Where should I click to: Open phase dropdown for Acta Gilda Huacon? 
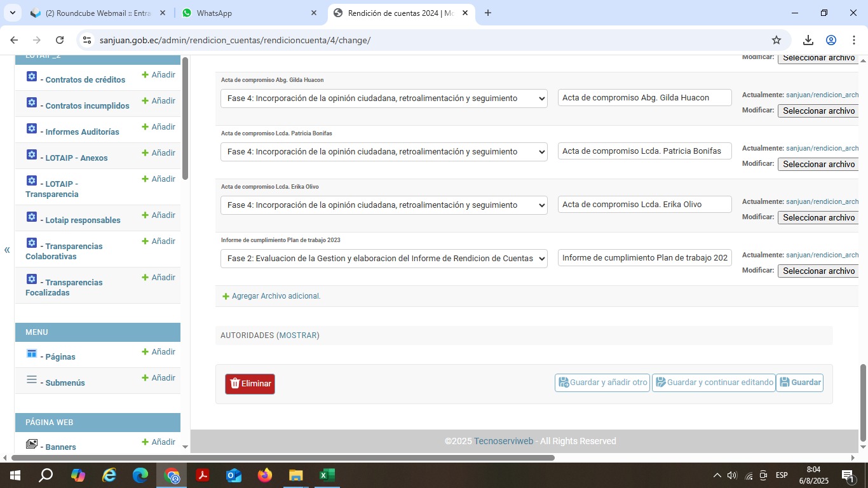(x=384, y=98)
